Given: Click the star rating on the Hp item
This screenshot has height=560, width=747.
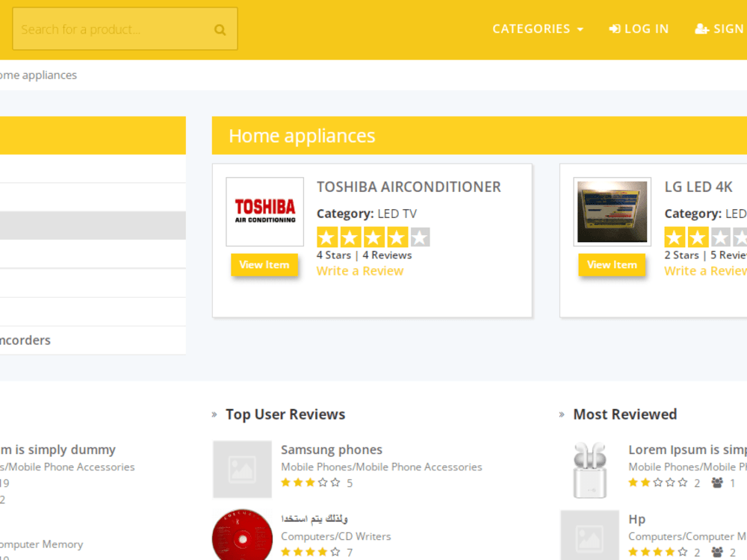Looking at the screenshot, I should point(658,552).
